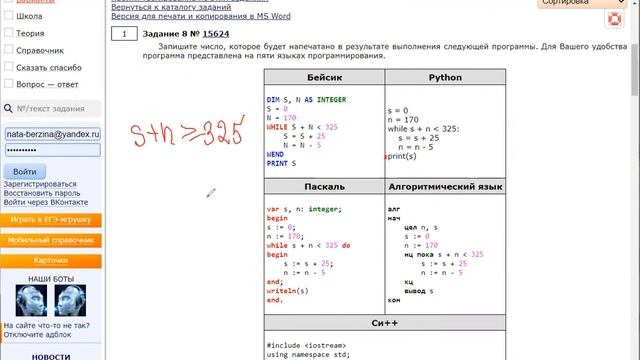This screenshot has height=360, width=640.
Task: Click the Войти button
Action: click(x=24, y=171)
